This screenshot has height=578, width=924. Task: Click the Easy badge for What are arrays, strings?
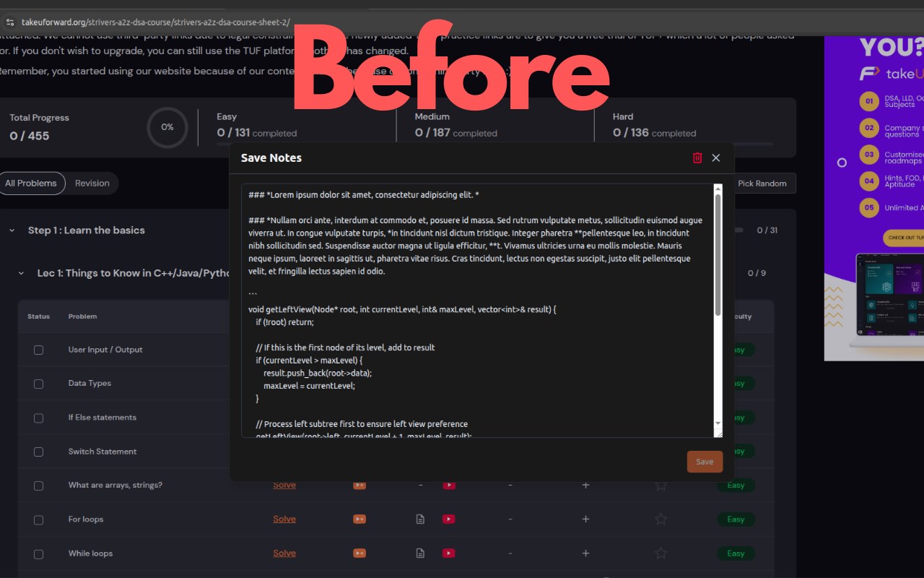[736, 485]
